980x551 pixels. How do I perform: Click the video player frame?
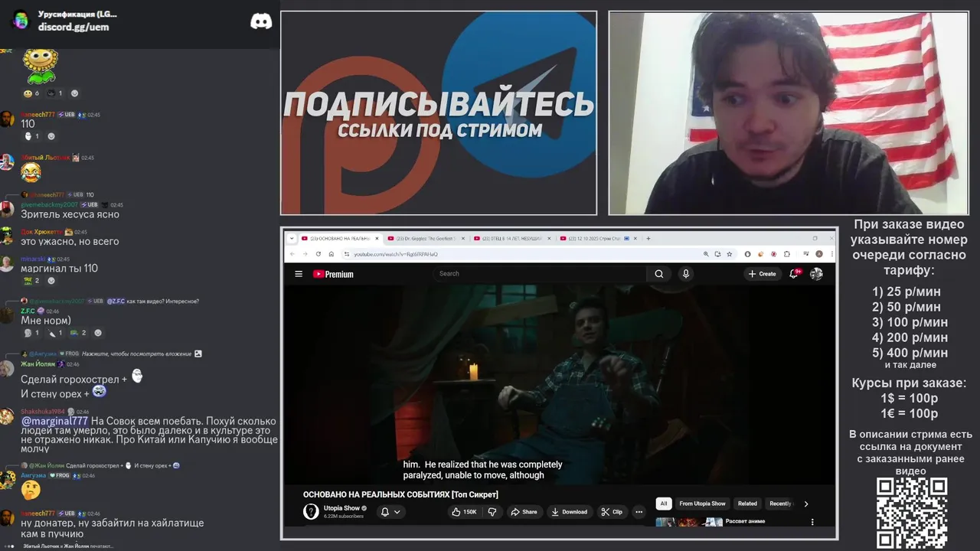point(559,384)
